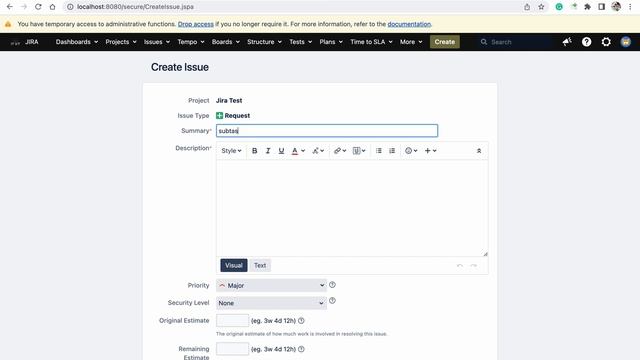Viewport: 640px width, 360px height.
Task: Reload the page in the browser
Action: pos(38,7)
